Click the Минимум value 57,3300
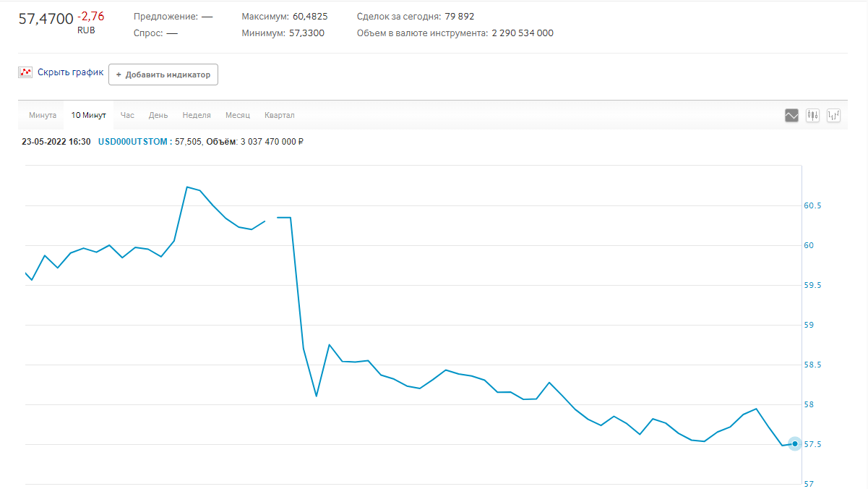868x489 pixels. point(306,33)
